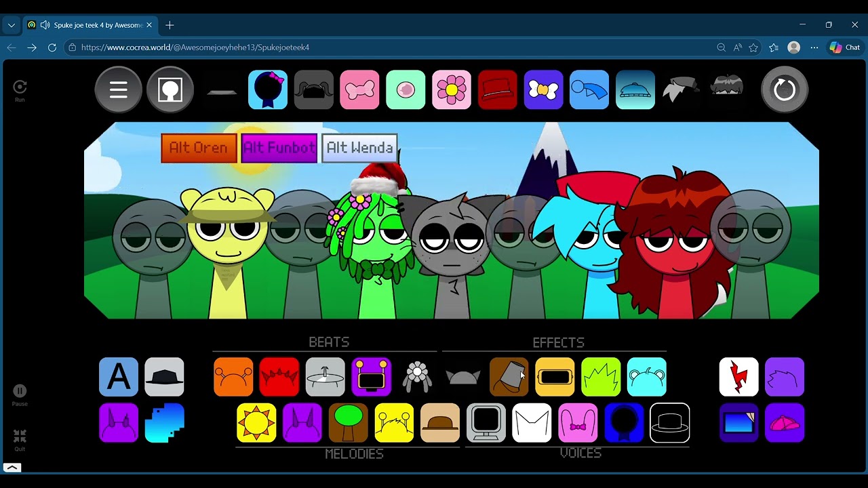Pick the gray flower beat icon
Screen dimensions: 868x488
coord(417,377)
